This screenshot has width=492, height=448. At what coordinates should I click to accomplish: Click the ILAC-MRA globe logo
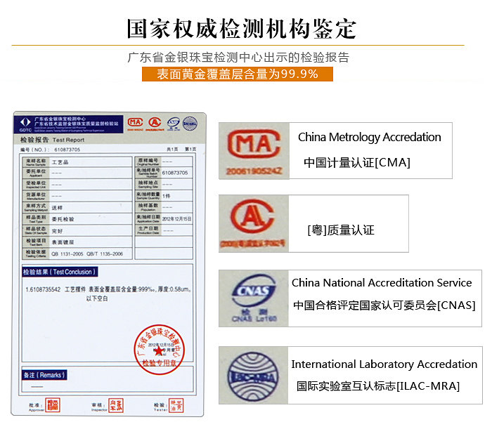coord(253,374)
